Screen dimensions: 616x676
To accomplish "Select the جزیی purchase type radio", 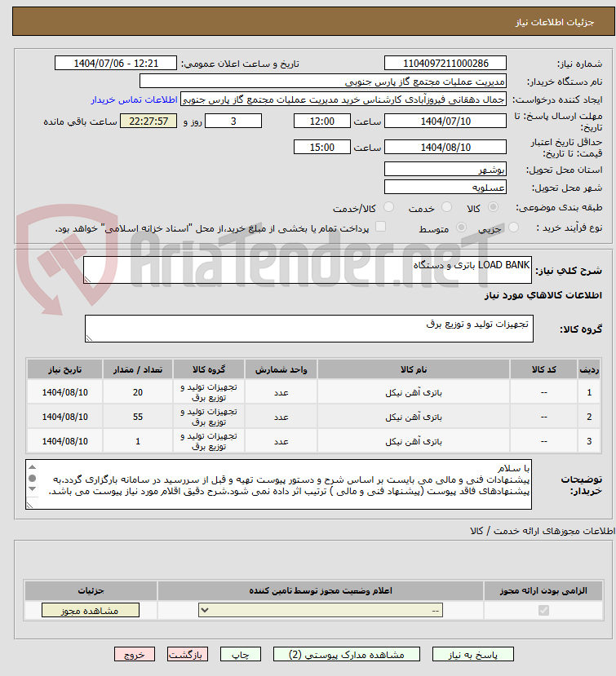I will [513, 228].
